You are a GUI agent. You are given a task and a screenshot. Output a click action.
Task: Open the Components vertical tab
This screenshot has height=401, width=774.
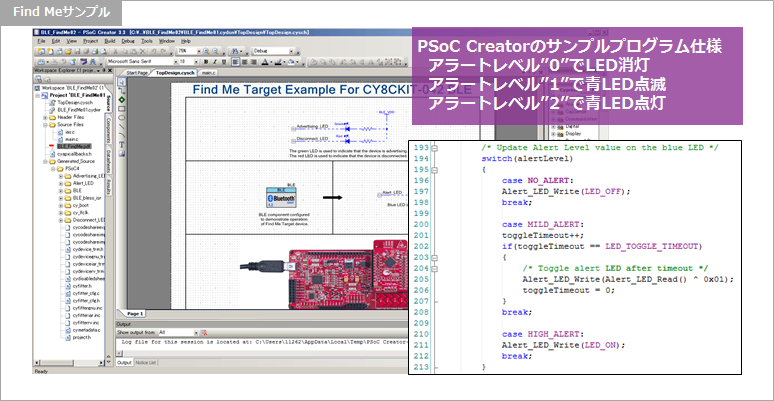click(109, 130)
